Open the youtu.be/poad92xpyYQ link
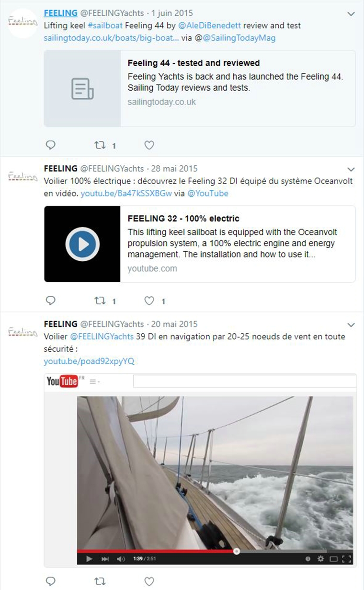 tap(89, 361)
